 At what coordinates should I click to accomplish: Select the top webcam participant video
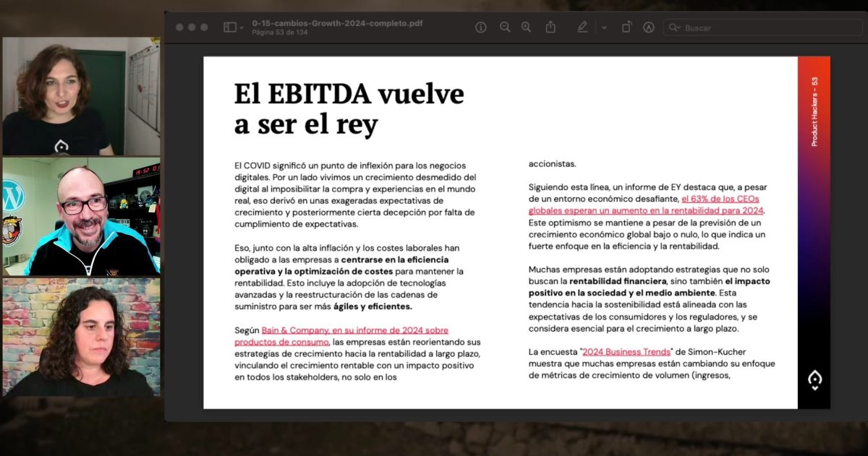coord(80,97)
